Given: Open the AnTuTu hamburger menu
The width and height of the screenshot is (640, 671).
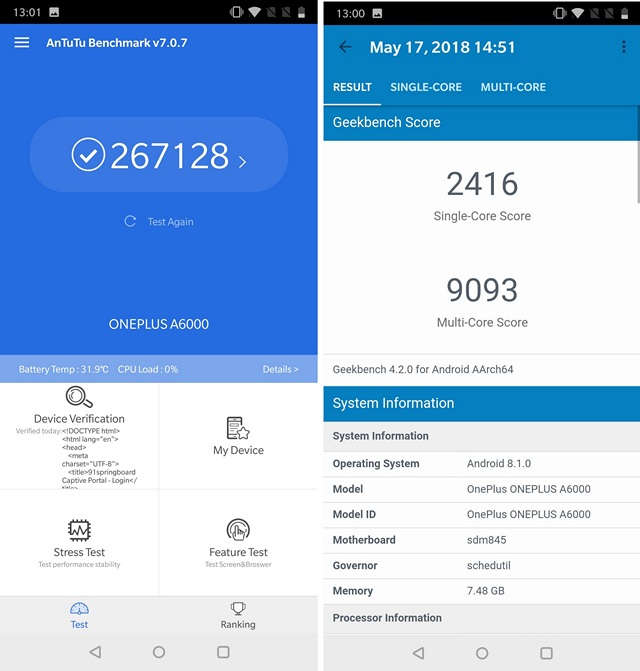Looking at the screenshot, I should pos(22,42).
